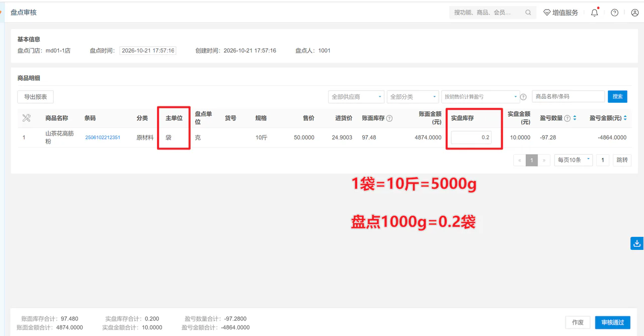Click the 导出报表 button
The width and height of the screenshot is (644, 336).
click(36, 97)
